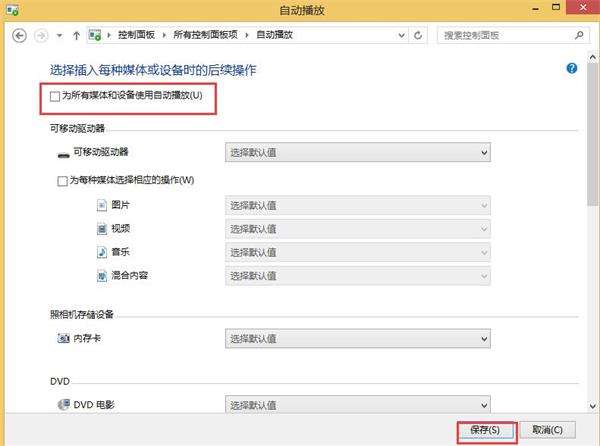Expand the DVD 电影 action dropdown

pyautogui.click(x=358, y=404)
